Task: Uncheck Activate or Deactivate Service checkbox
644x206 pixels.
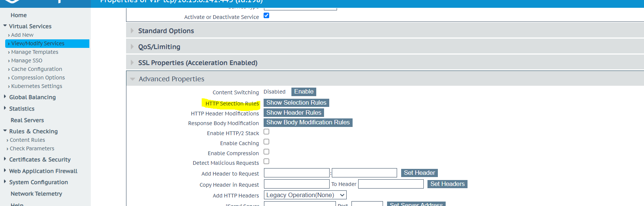Action: [266, 16]
